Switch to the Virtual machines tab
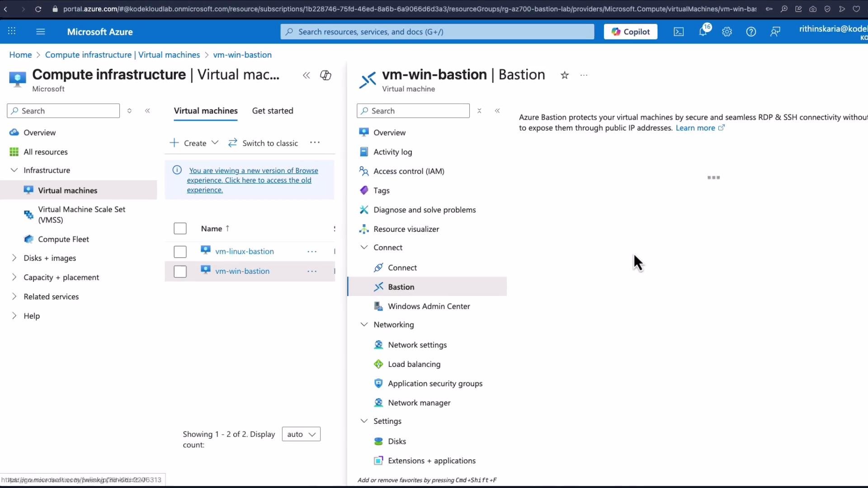 (206, 111)
